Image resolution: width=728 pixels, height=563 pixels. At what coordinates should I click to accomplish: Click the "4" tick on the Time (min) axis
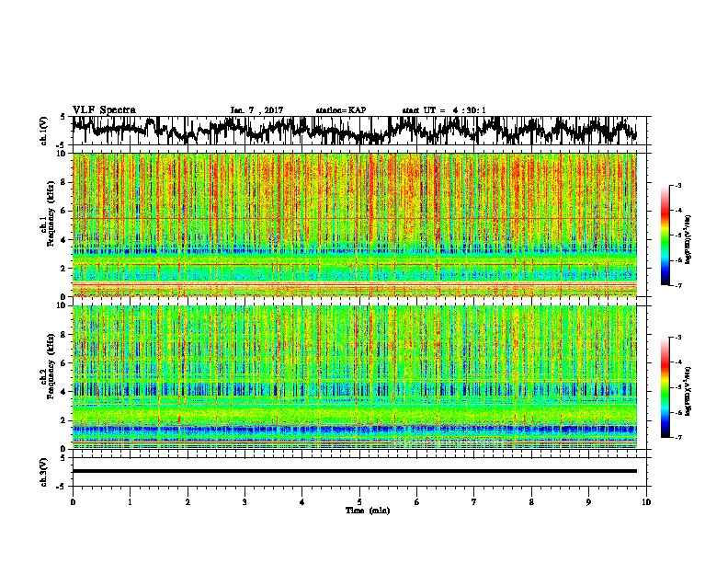click(x=301, y=502)
